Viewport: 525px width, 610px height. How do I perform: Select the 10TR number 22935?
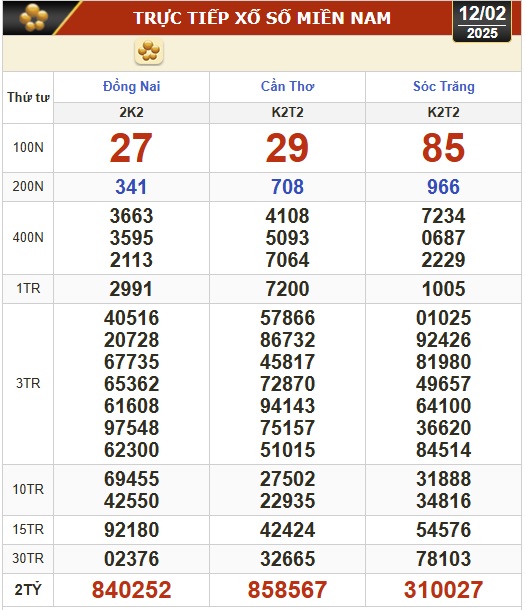287,501
